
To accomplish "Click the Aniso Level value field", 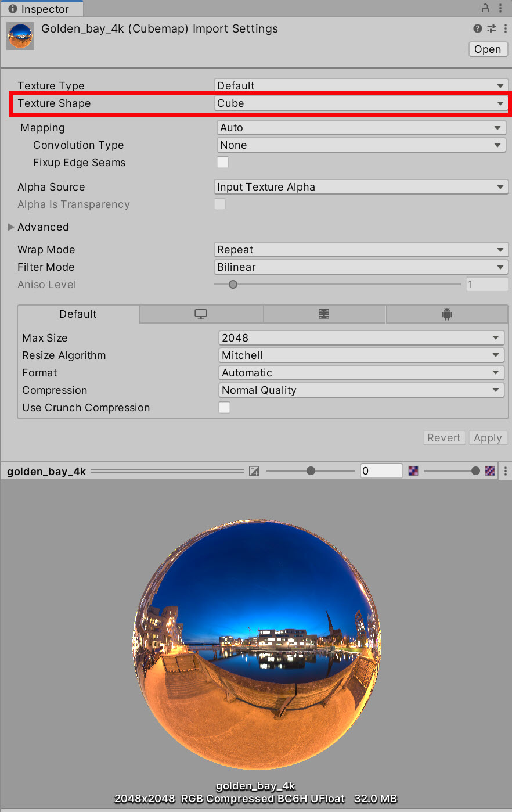I will point(487,285).
